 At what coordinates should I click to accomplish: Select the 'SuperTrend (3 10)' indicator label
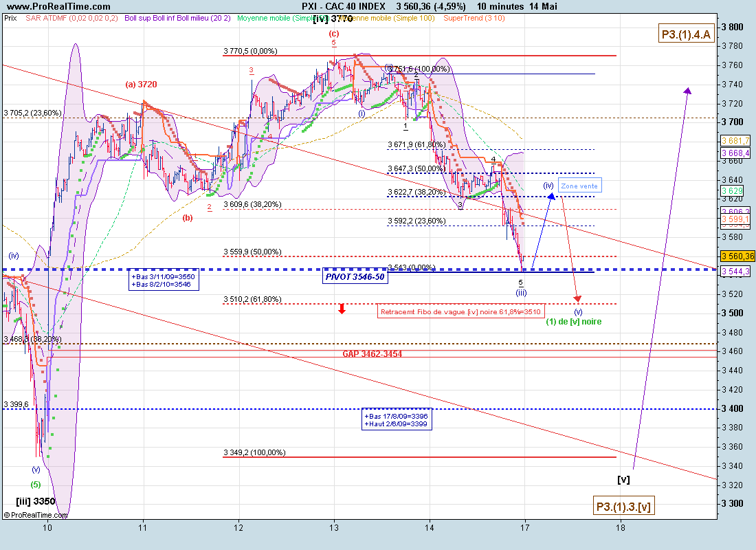coord(474,18)
